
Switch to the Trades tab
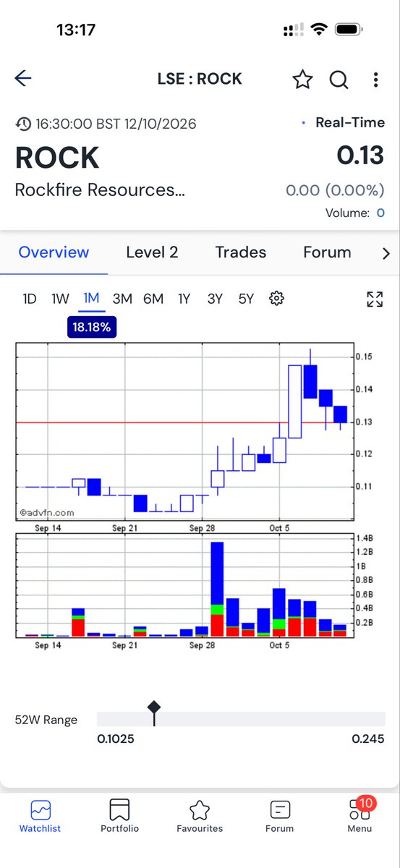click(241, 252)
